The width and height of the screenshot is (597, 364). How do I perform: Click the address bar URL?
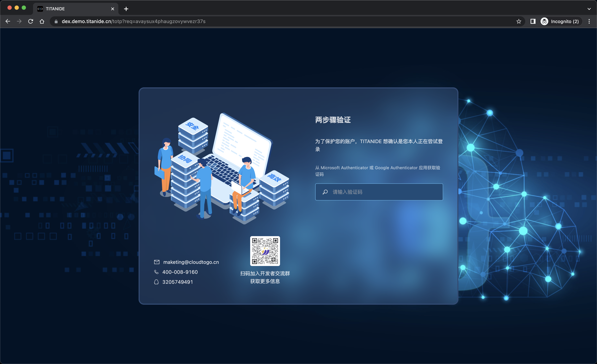[133, 21]
